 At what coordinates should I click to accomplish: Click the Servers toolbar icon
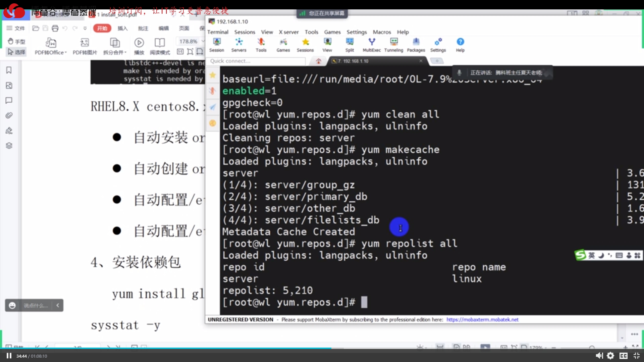click(238, 45)
